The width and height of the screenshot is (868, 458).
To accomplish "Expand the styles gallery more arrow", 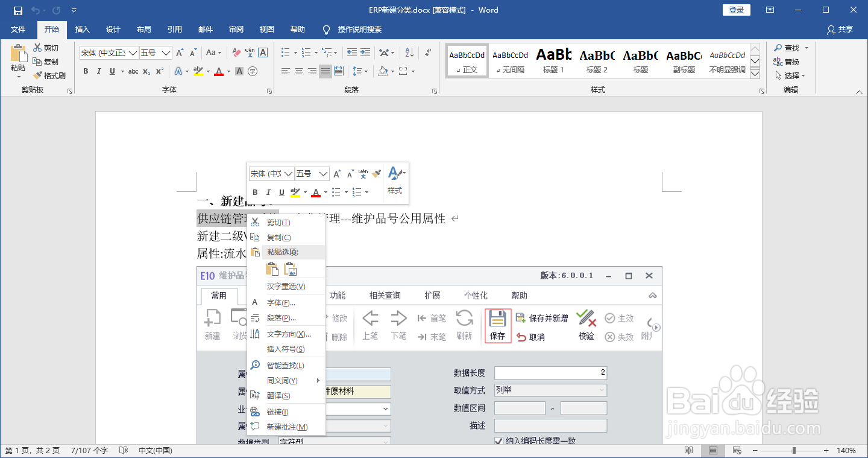I will point(755,75).
